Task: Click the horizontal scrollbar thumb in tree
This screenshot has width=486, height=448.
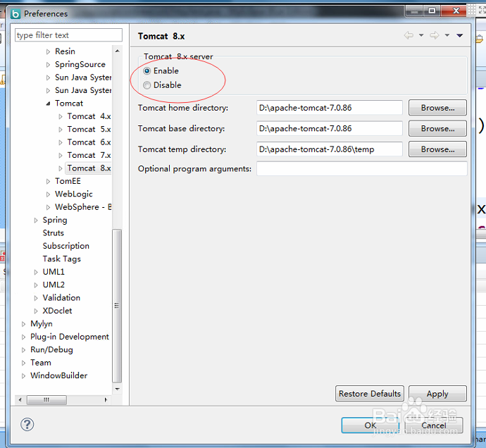Action: pyautogui.click(x=46, y=400)
